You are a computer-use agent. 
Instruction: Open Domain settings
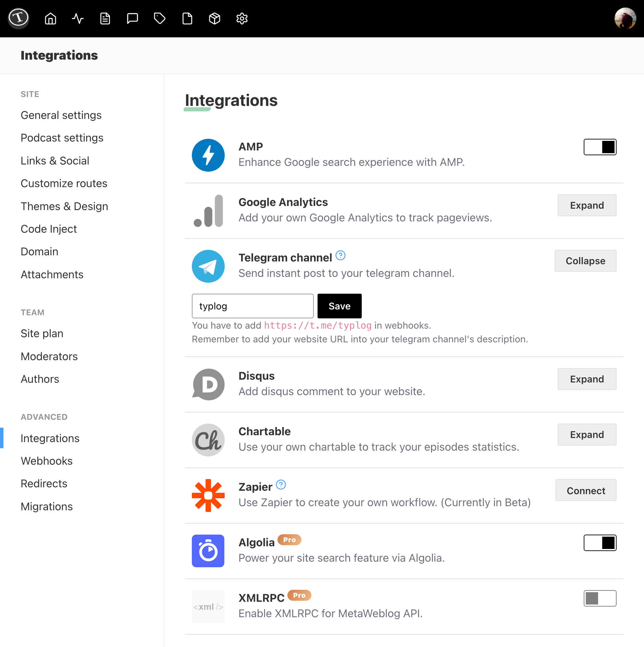40,252
